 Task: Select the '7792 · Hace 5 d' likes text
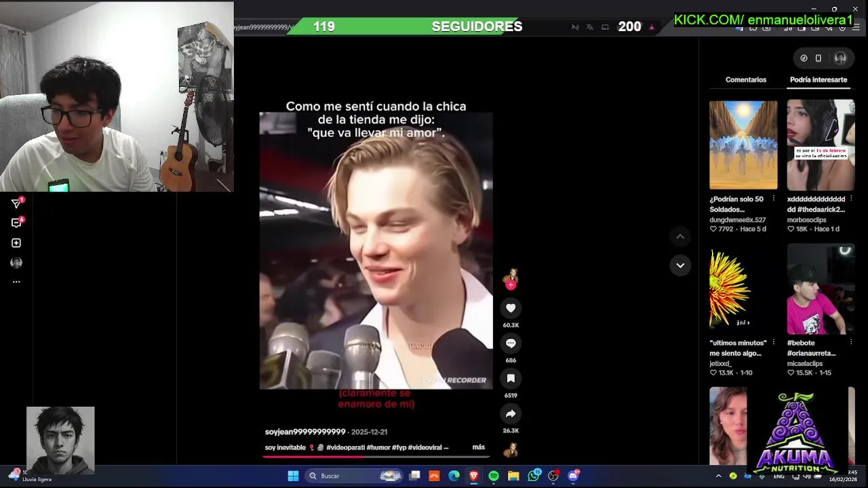pyautogui.click(x=738, y=229)
